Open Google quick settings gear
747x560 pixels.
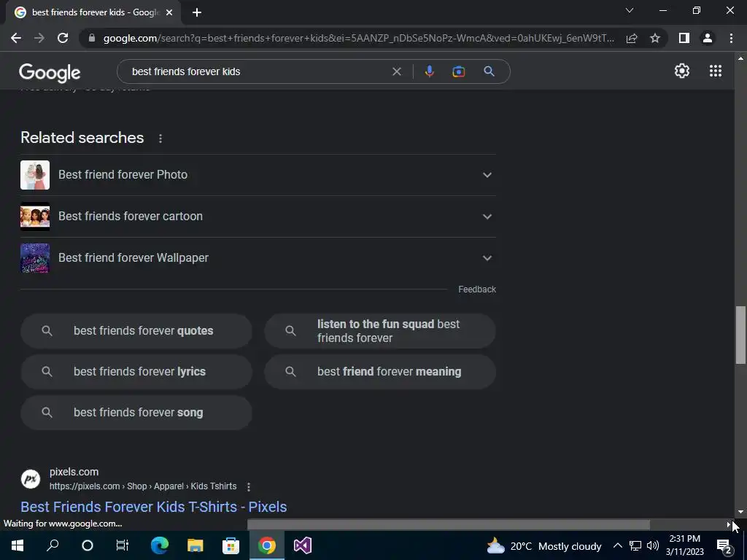[682, 71]
